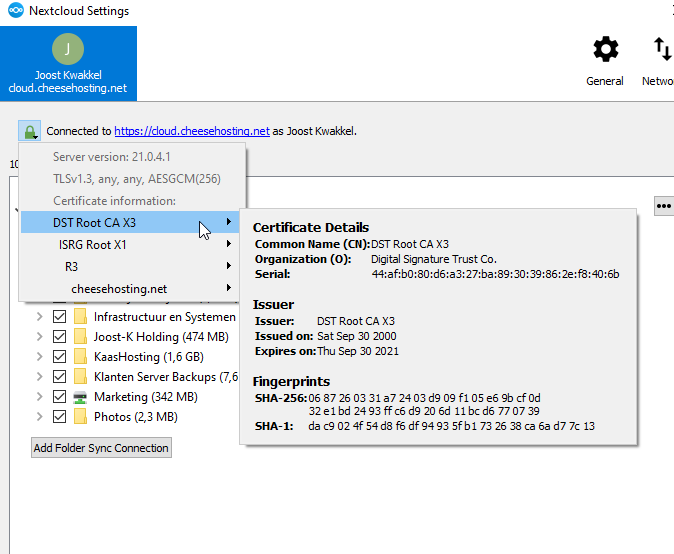
Task: Toggle the Joost-K Holding checkbox
Action: pos(59,337)
